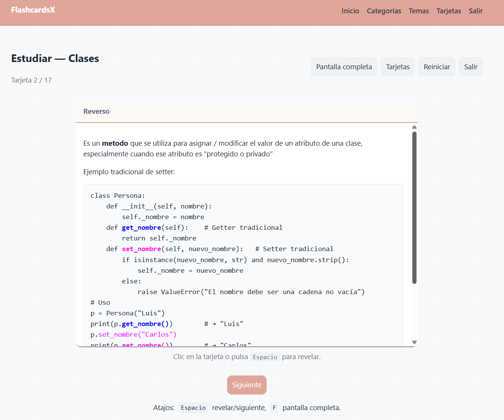Click the FlashcardsX logo
This screenshot has height=420, width=504.
pyautogui.click(x=33, y=10)
